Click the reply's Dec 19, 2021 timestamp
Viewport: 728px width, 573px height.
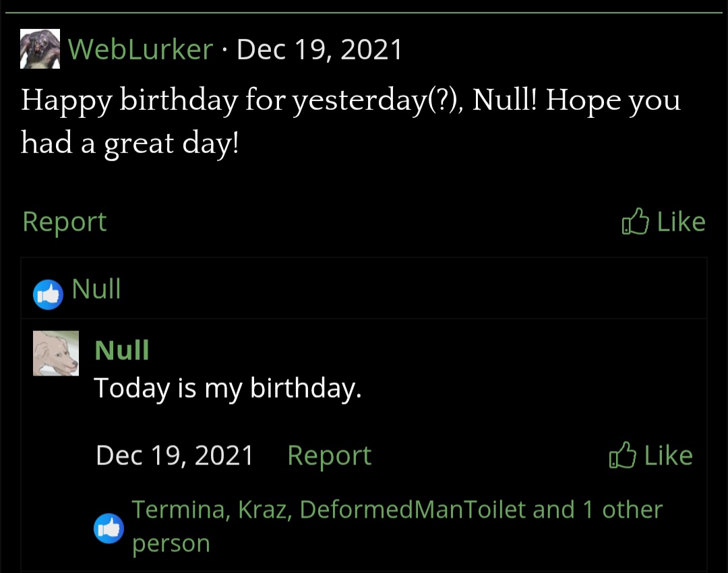pyautogui.click(x=175, y=456)
